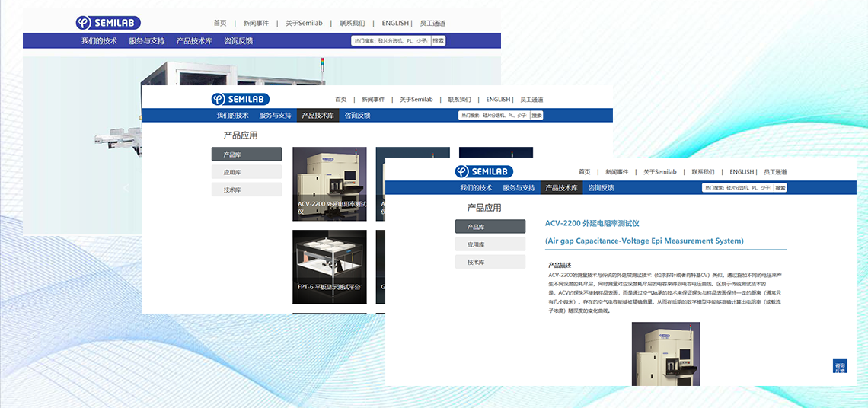This screenshot has width=868, height=408.
Task: Open 我们的技术 menu on the homepage banner page
Action: point(99,41)
